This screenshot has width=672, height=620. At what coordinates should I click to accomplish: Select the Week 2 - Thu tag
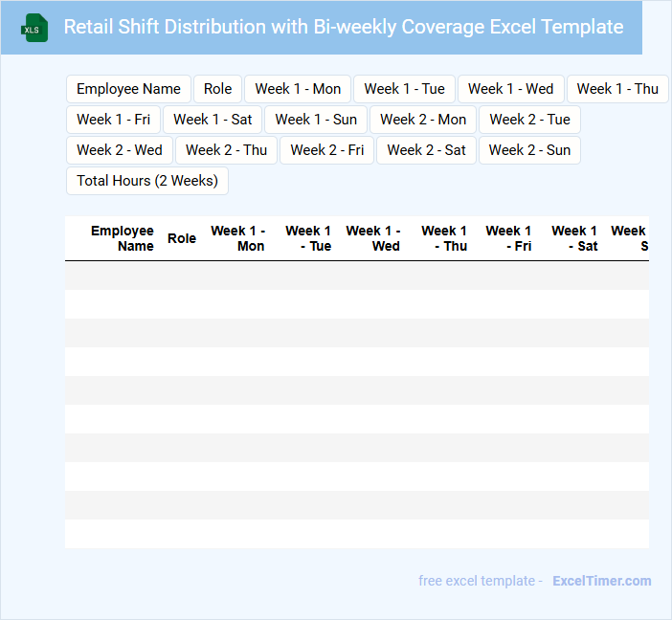click(x=226, y=150)
